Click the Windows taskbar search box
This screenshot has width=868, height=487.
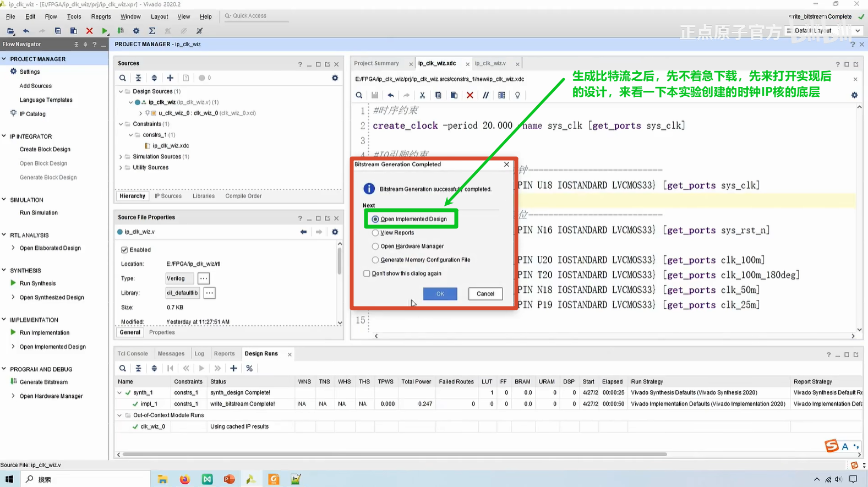(x=85, y=479)
